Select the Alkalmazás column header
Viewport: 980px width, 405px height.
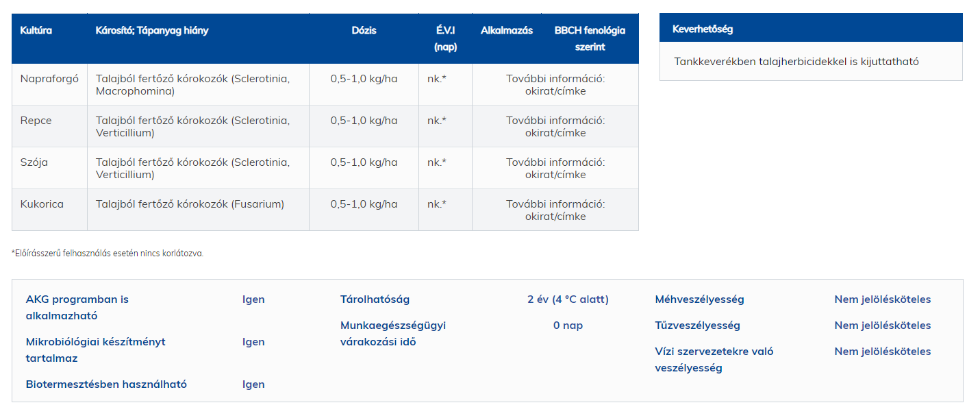click(507, 31)
